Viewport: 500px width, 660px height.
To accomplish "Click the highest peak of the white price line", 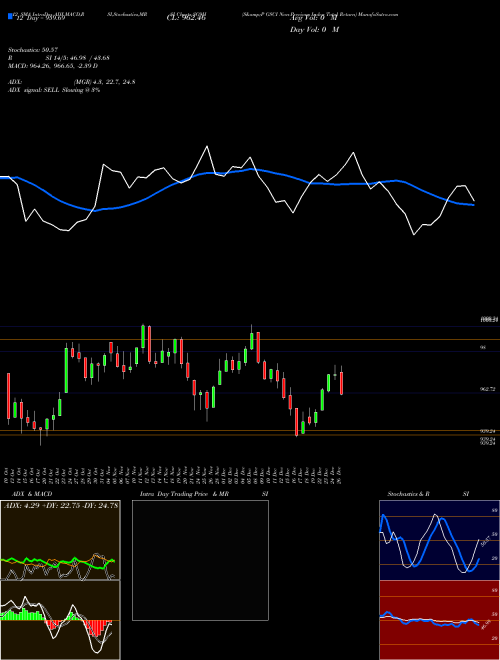I will coord(207,146).
